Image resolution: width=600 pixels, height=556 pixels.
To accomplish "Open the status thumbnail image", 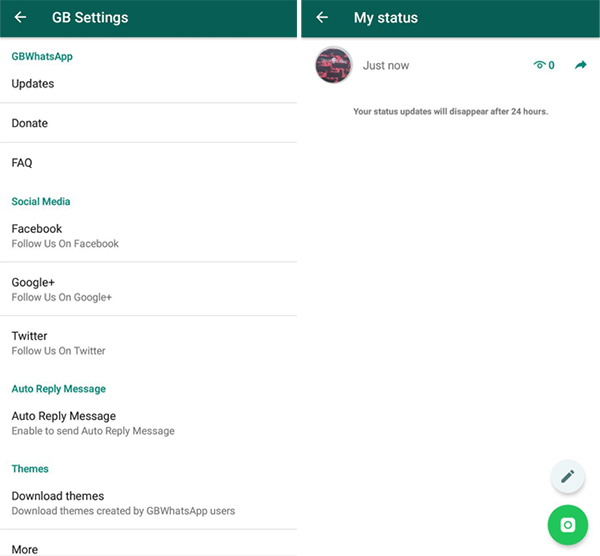I will tap(333, 65).
